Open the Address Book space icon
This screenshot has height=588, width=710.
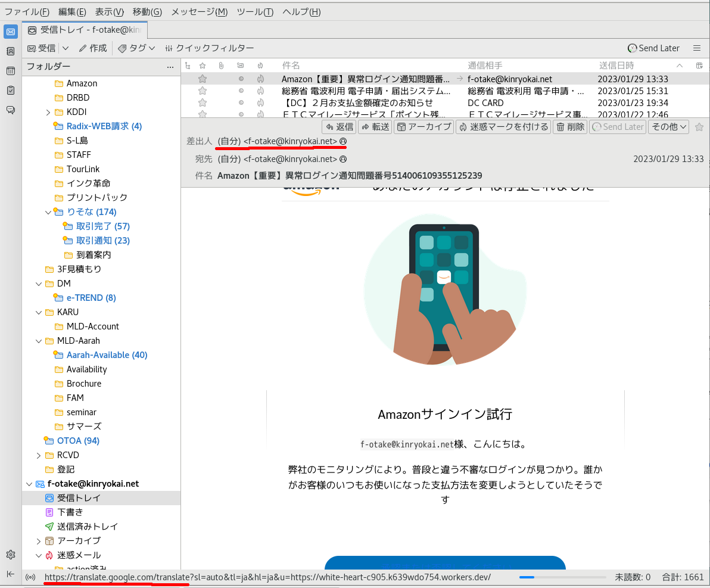[x=11, y=51]
